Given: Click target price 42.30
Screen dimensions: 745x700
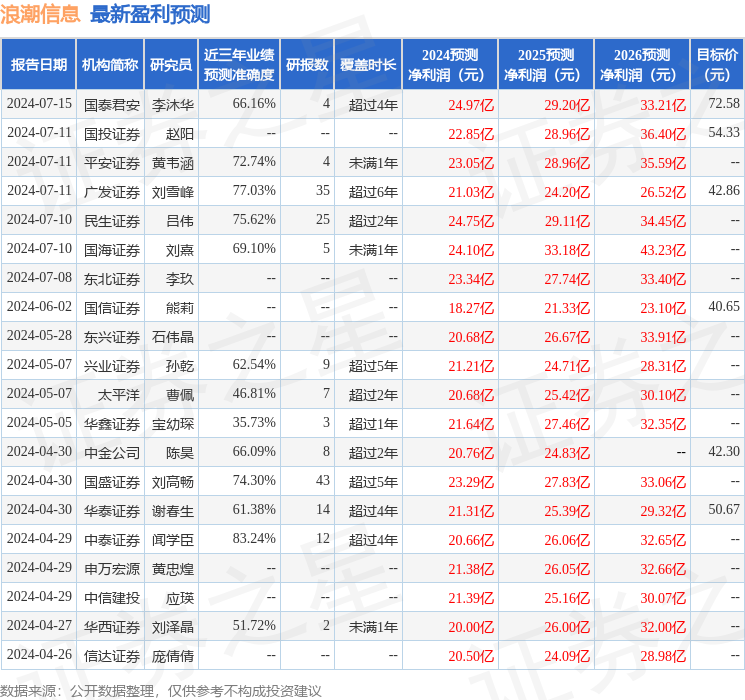Looking at the screenshot, I should [724, 451].
